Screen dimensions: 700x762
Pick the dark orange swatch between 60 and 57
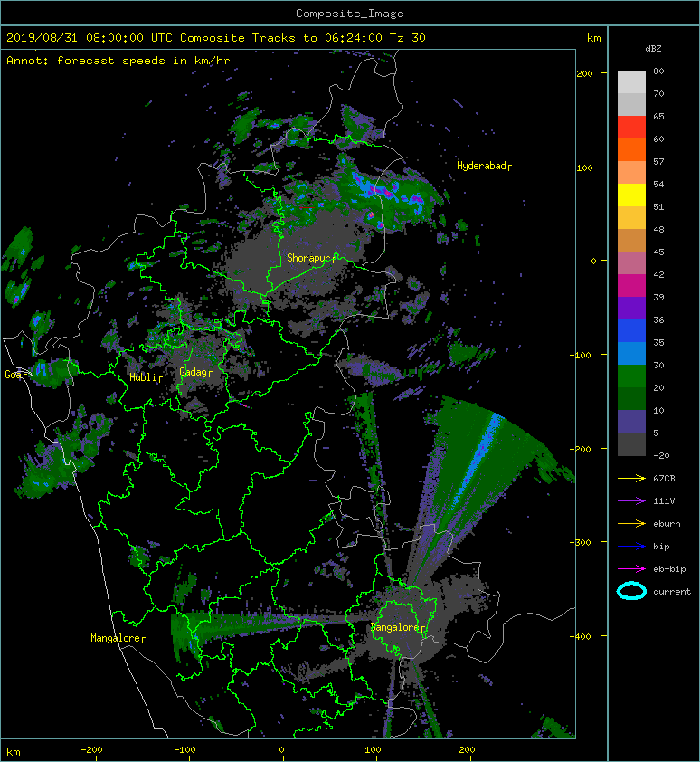[631, 150]
